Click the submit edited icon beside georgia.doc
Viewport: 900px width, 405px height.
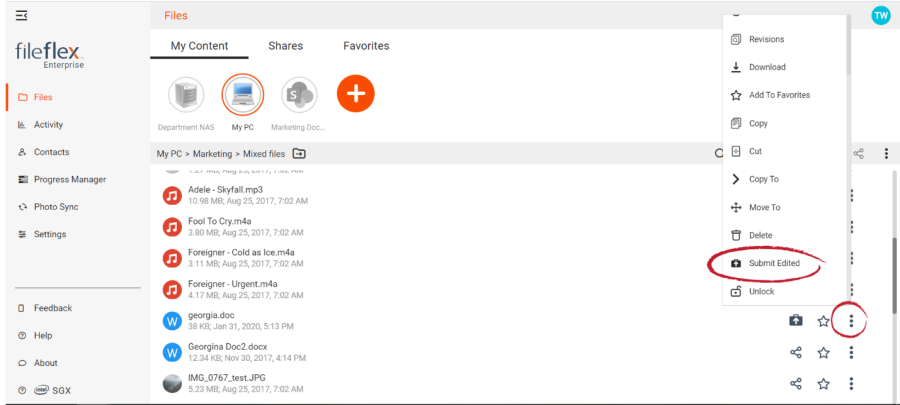click(796, 321)
